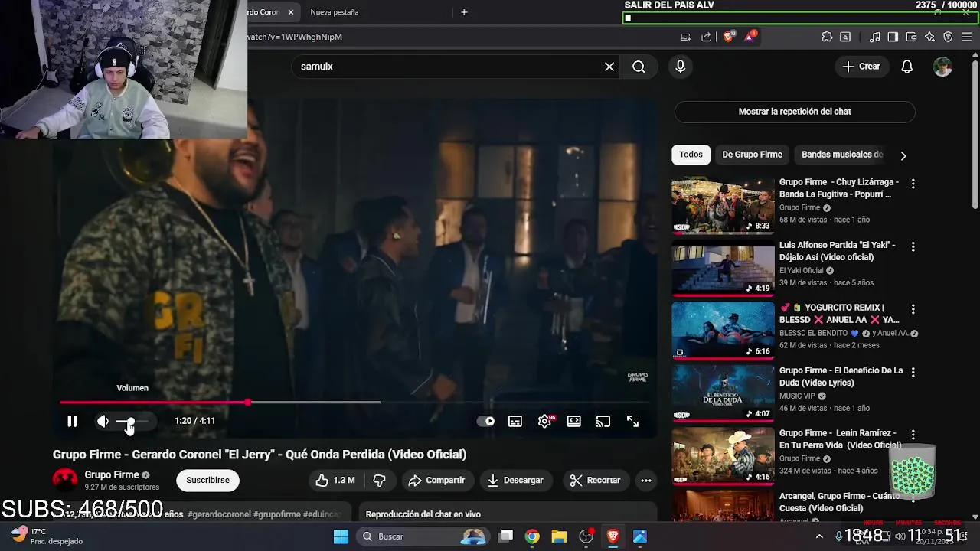Open the player settings gear
This screenshot has height=551, width=980.
click(x=545, y=421)
